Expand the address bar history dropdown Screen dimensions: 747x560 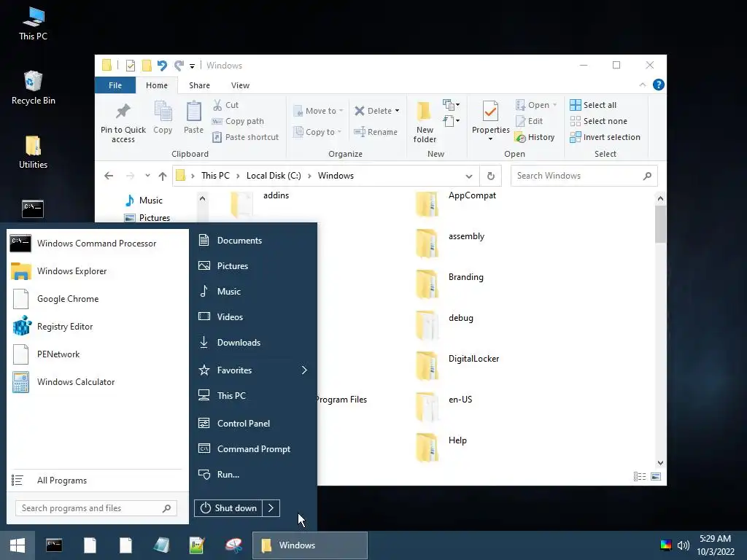[x=469, y=176]
